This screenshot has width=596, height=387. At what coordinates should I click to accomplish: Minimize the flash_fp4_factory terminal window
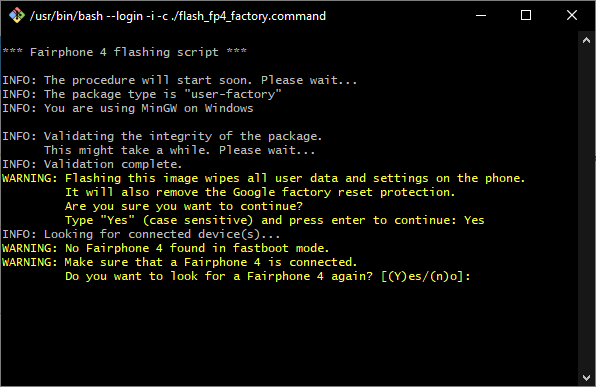pyautogui.click(x=481, y=16)
